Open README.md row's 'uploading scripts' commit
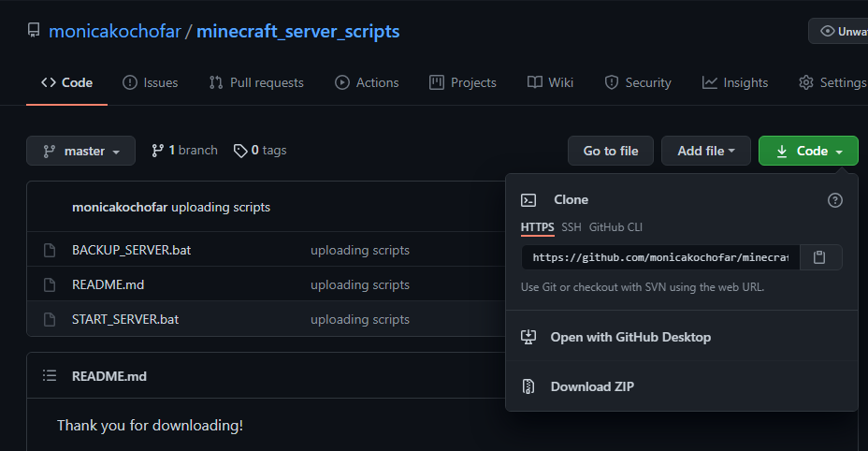This screenshot has height=451, width=868. point(360,284)
